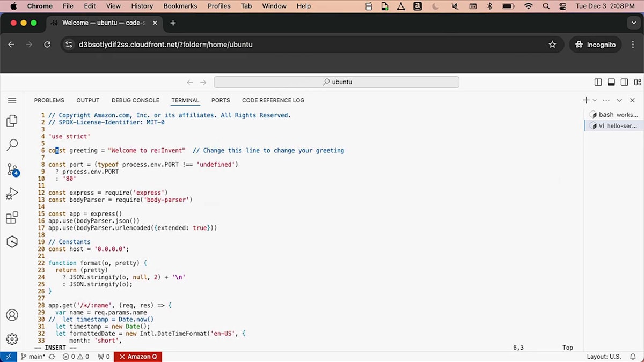Open the hamburger application menu
The height and width of the screenshot is (362, 644).
(x=12, y=100)
